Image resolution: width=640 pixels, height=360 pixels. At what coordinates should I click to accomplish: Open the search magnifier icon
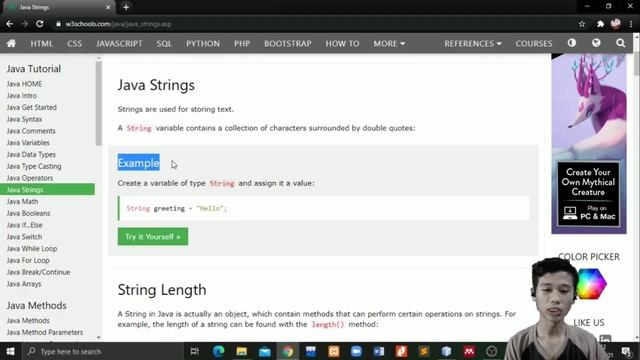620,43
